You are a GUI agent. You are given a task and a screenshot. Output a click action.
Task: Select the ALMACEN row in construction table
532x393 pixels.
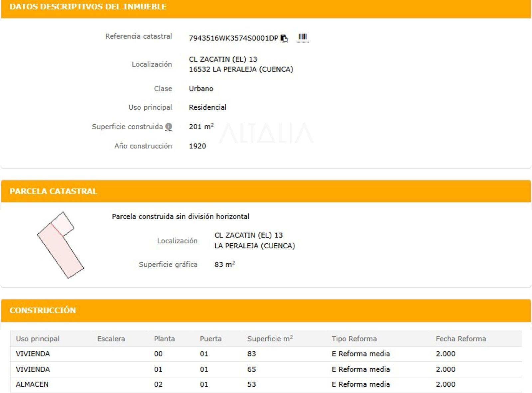(x=266, y=384)
